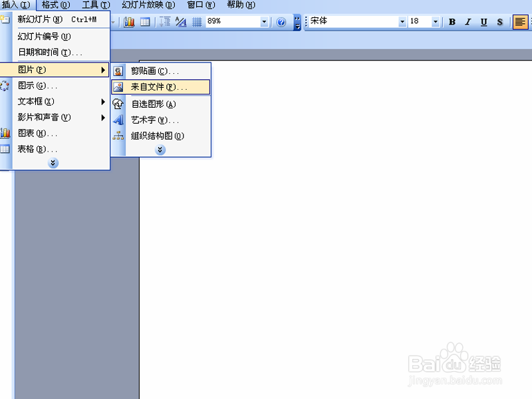The width and height of the screenshot is (532, 399).
Task: Click the Help question mark icon
Action: pyautogui.click(x=281, y=22)
